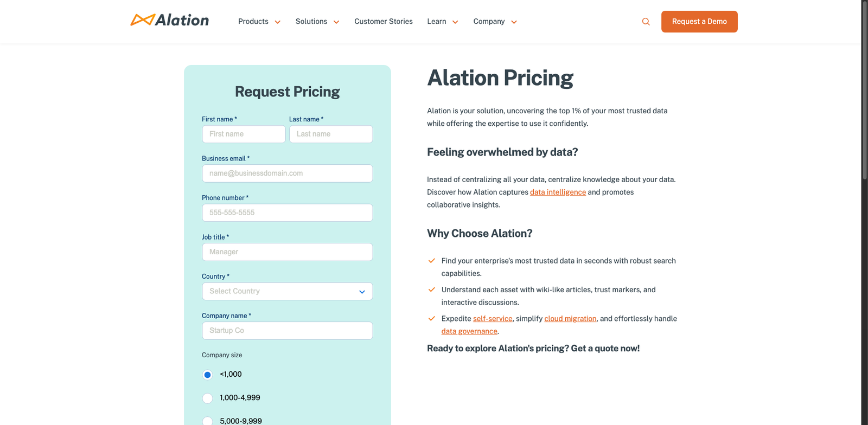Follow the data intelligence link
Viewport: 868px width, 425px height.
tap(558, 192)
